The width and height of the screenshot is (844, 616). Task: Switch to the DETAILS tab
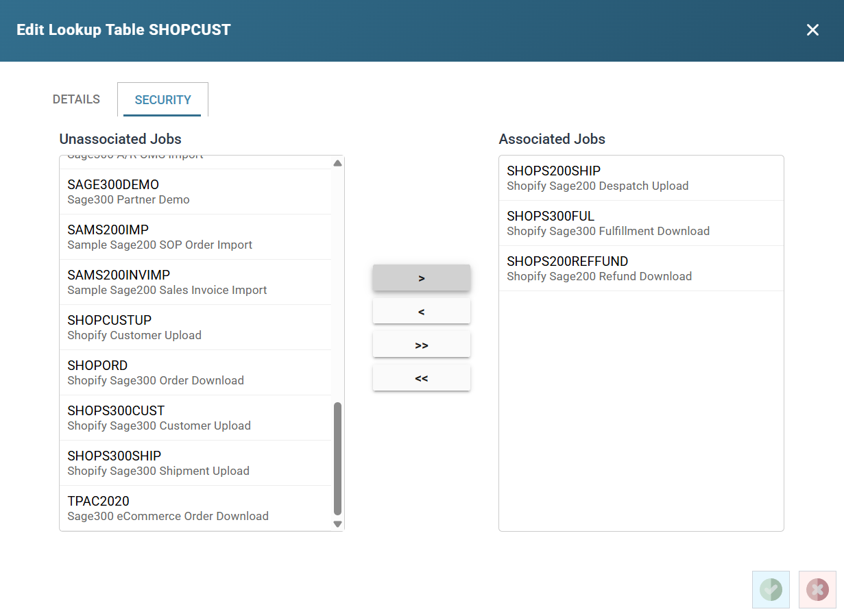76,99
